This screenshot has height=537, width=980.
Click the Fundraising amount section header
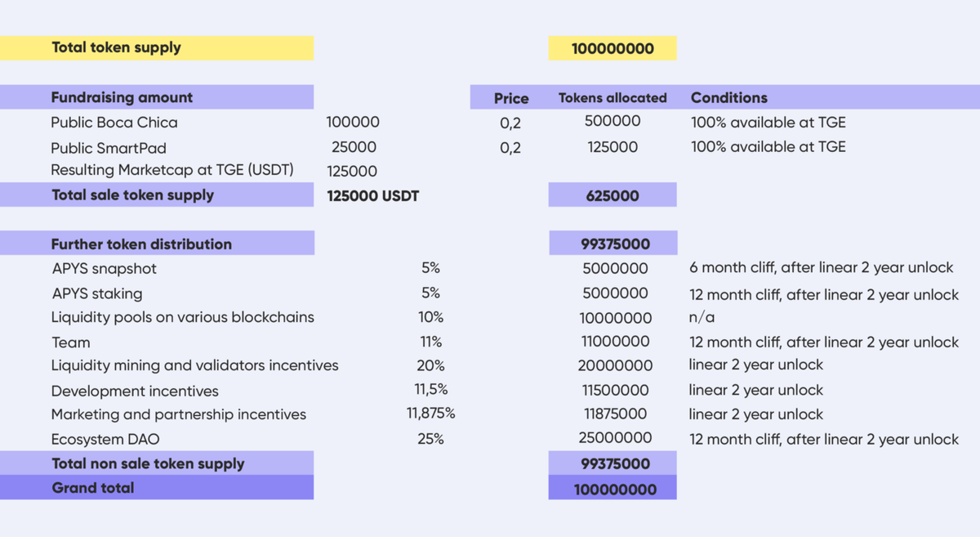pyautogui.click(x=122, y=97)
